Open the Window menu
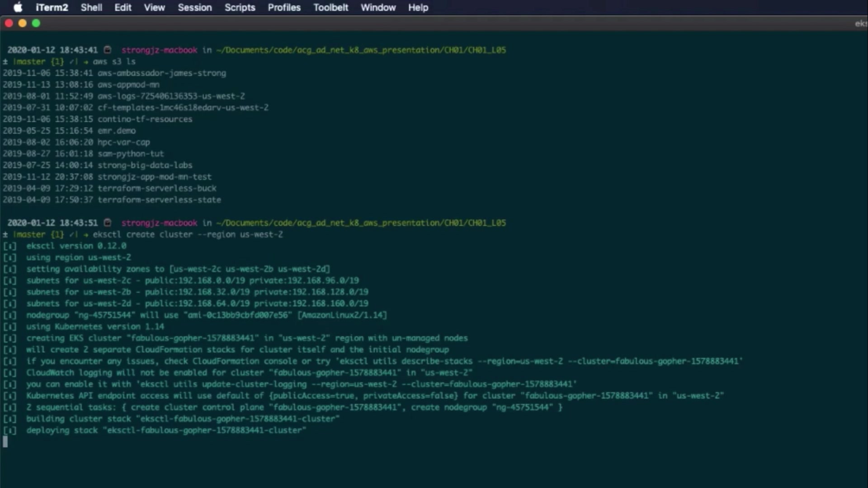Screen dimensions: 868x488 378,7
